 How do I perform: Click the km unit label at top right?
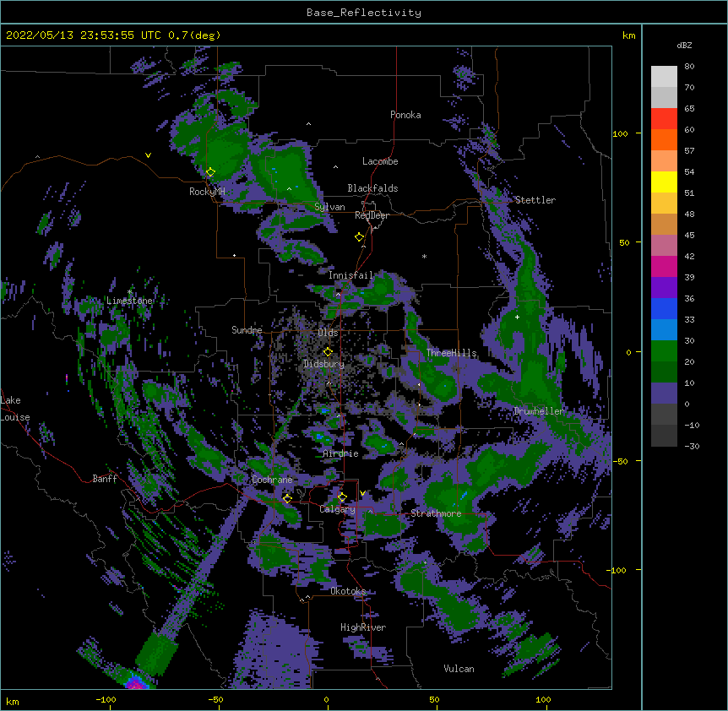tap(628, 35)
